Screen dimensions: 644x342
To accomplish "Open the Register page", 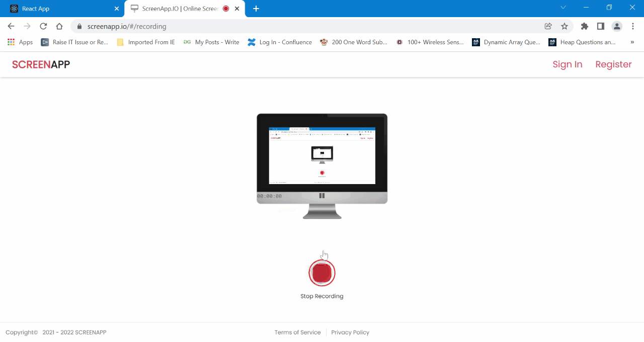I will tap(613, 64).
